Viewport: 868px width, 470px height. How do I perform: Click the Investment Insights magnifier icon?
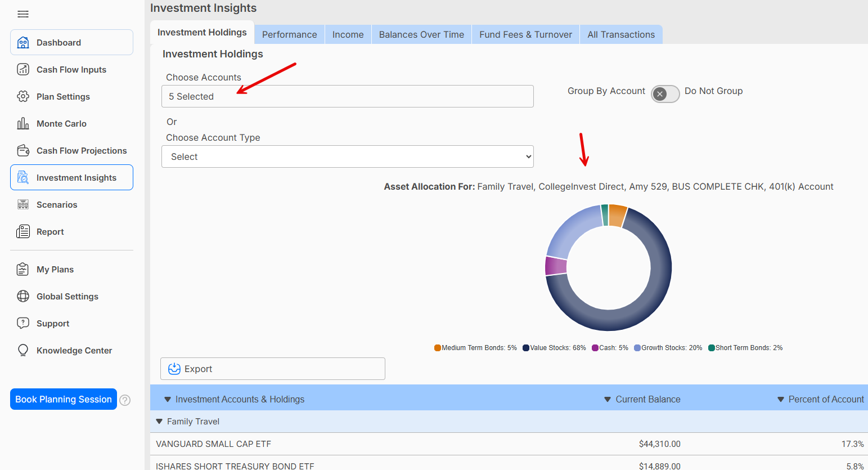(x=23, y=178)
